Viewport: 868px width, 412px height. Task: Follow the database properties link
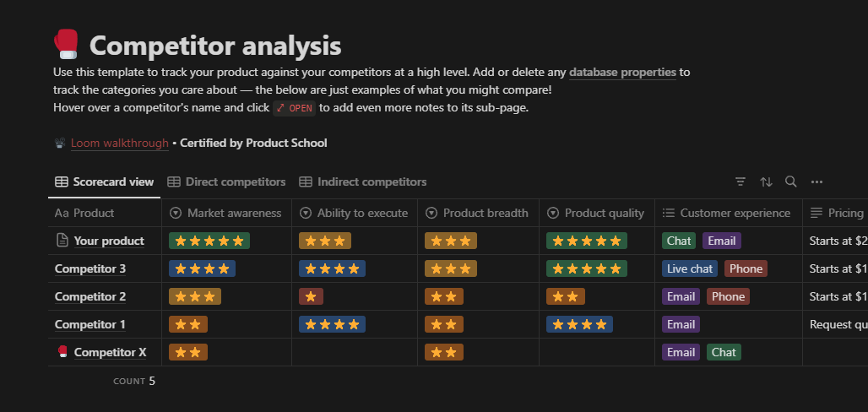pyautogui.click(x=622, y=73)
